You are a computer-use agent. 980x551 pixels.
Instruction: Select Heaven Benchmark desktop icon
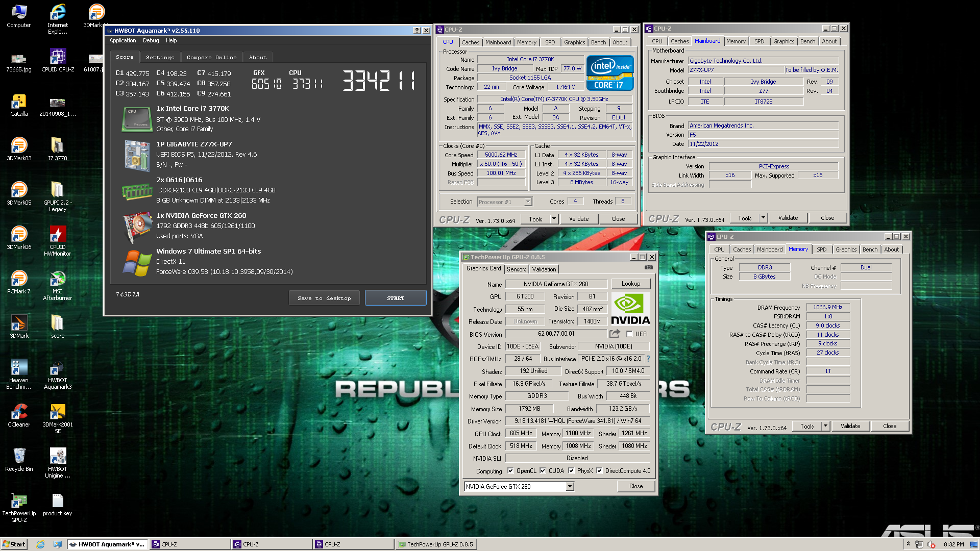coord(19,374)
